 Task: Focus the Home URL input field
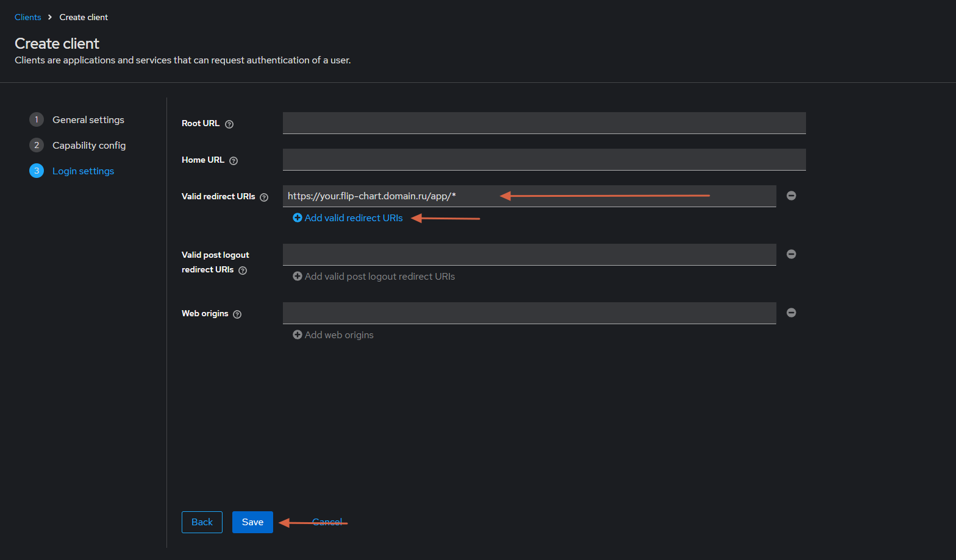(544, 160)
